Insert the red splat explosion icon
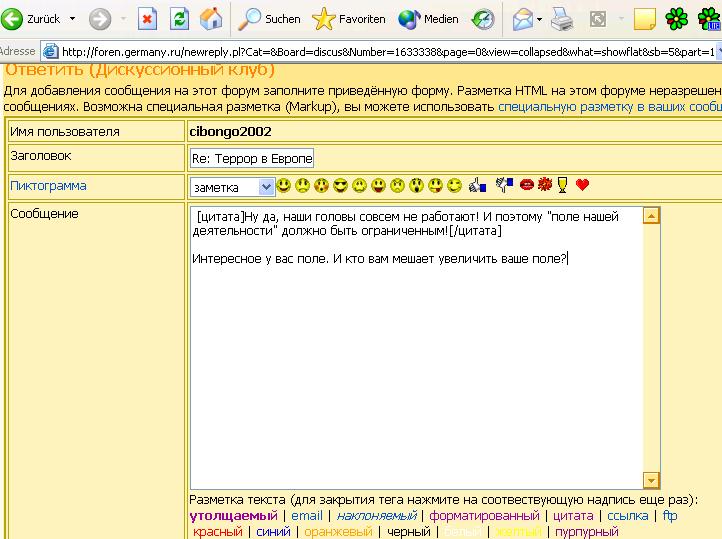Viewport: 722px width, 539px height. [545, 185]
